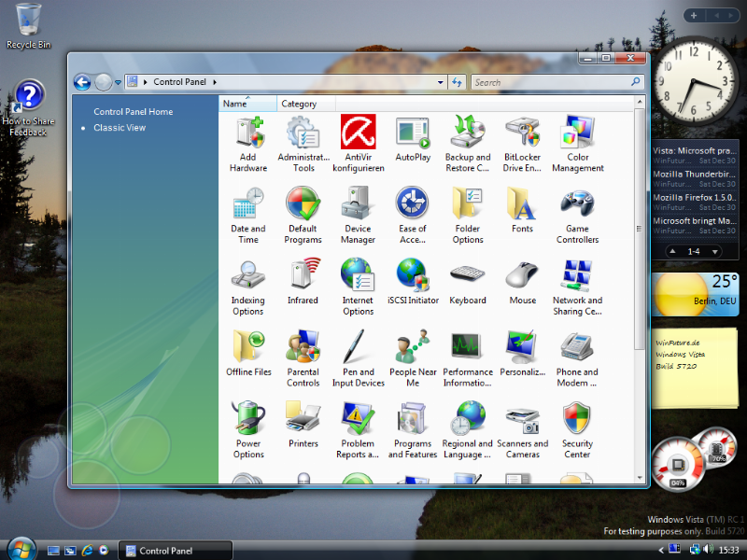Click Control Panel Home link
The height and width of the screenshot is (560, 747).
pyautogui.click(x=133, y=112)
